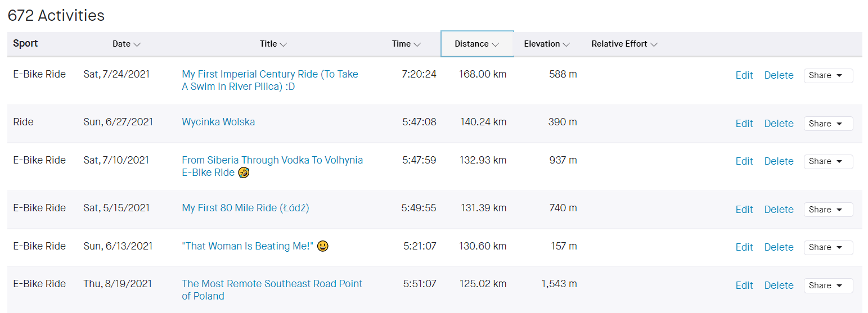Sort activities by Time column
868x313 pixels.
click(406, 44)
